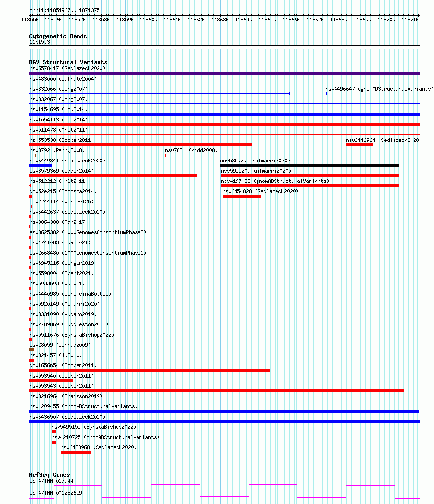Select nsv1154695 (Lou2014) variant label
The width and height of the screenshot is (434, 504).
[59, 110]
